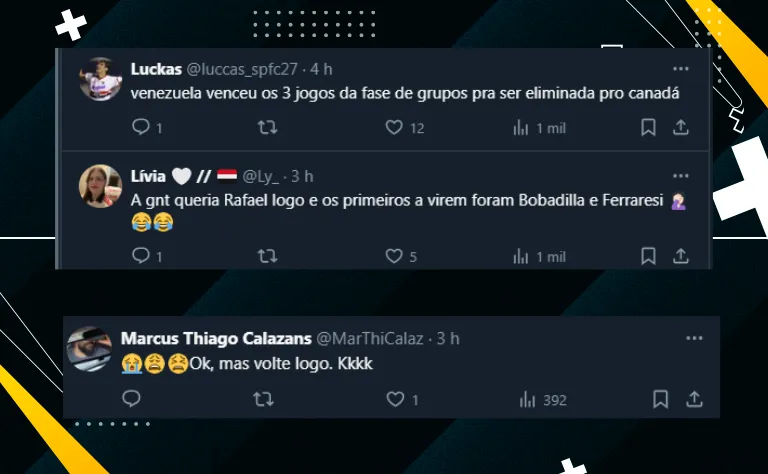Open more options on Lívia's tweet
Viewport: 768px width, 474px height.
click(680, 176)
